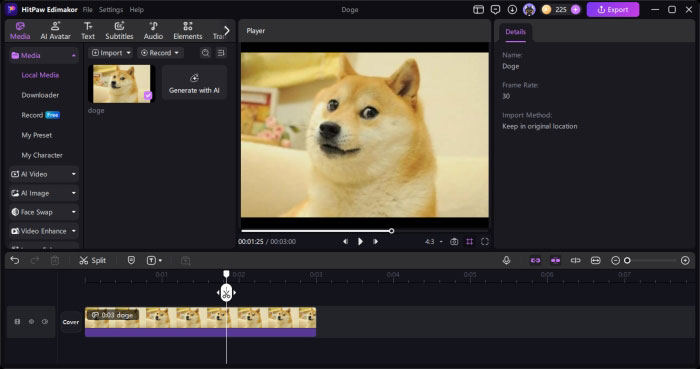700x369 pixels.
Task: Click the Cover button on the track
Action: click(x=71, y=322)
